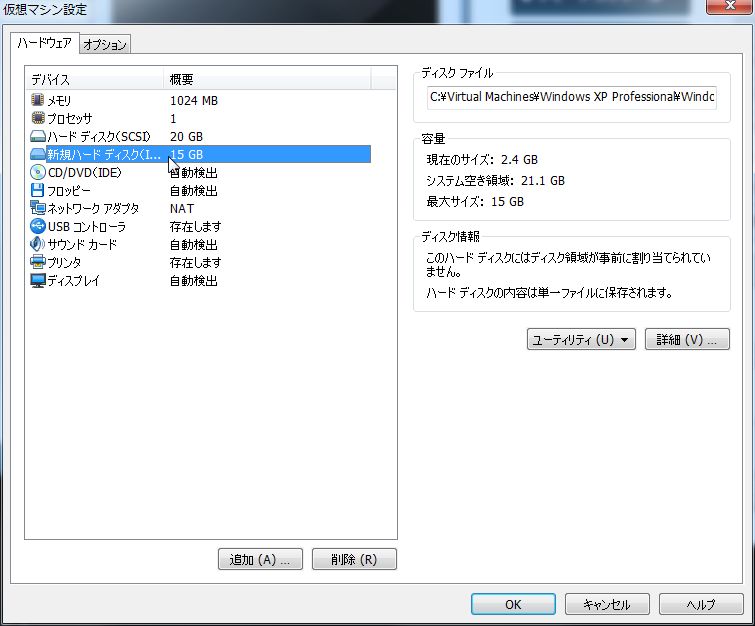755x626 pixels.
Task: Click the 概要 column header
Action: click(267, 79)
